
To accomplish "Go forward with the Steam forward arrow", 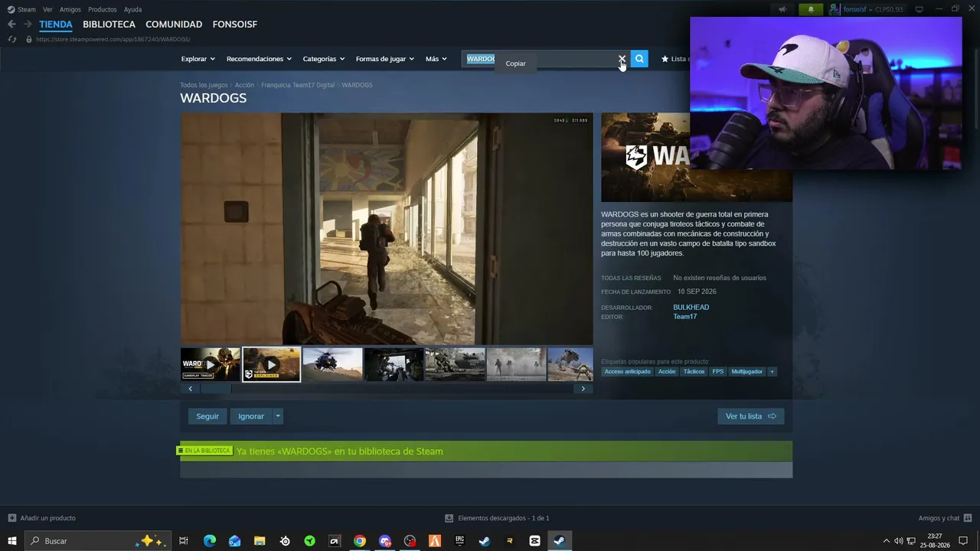I will pyautogui.click(x=28, y=24).
